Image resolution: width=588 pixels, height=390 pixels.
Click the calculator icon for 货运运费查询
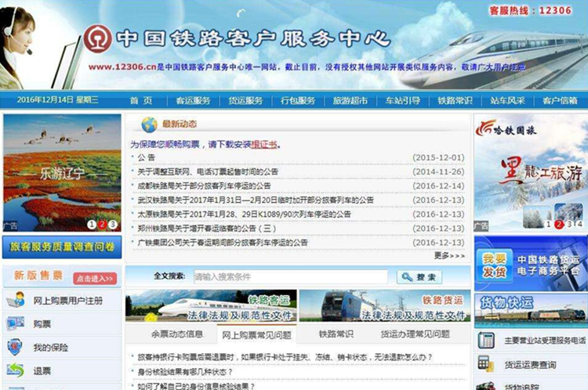pos(485,364)
